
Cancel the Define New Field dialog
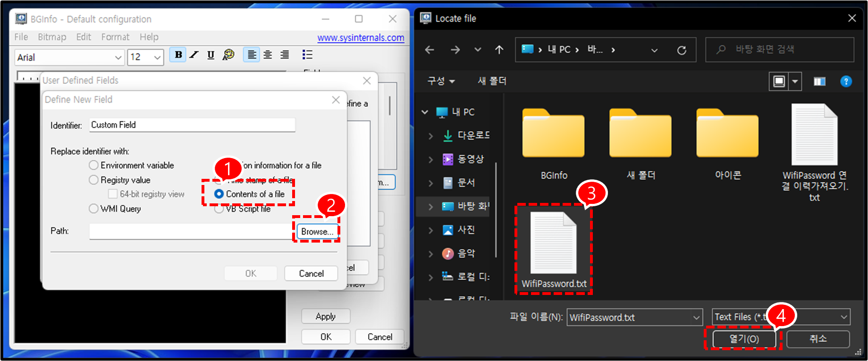[311, 273]
